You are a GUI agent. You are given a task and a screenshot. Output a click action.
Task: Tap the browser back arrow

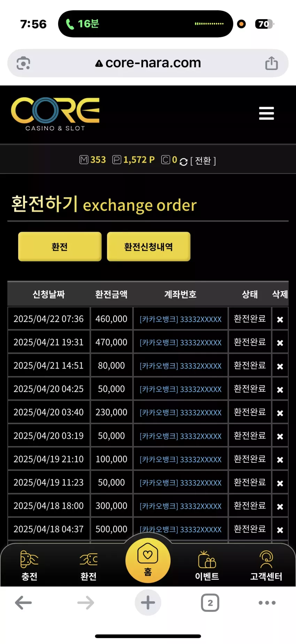23,603
